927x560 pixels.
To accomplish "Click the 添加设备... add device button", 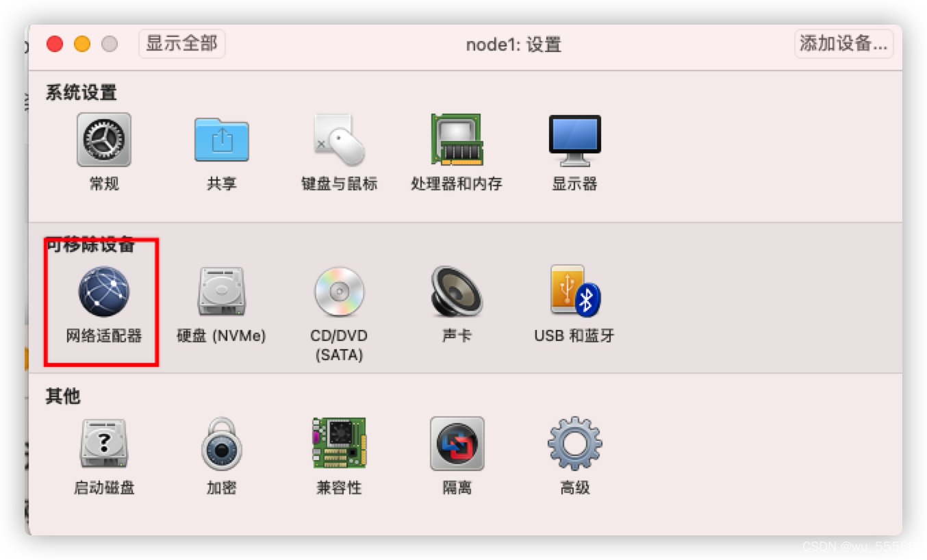I will tap(843, 44).
